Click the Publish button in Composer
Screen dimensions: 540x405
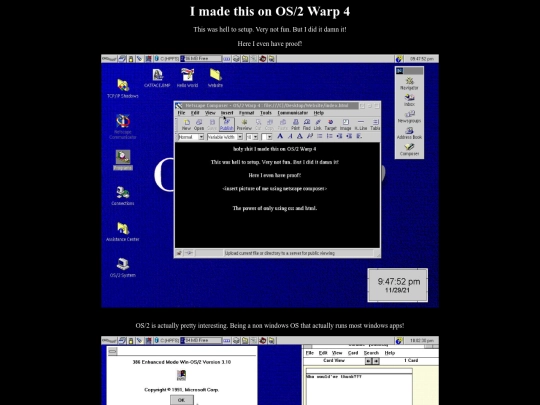(x=226, y=125)
